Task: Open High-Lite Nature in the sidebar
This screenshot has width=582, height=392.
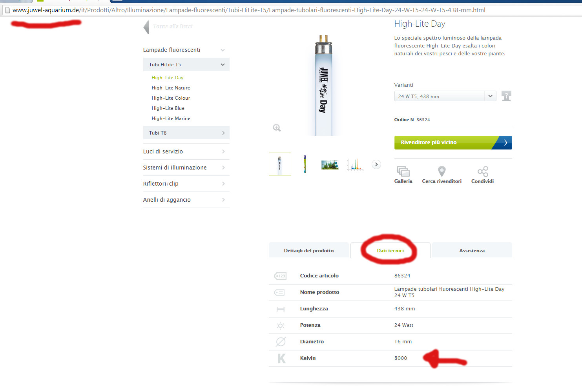Action: (x=171, y=88)
